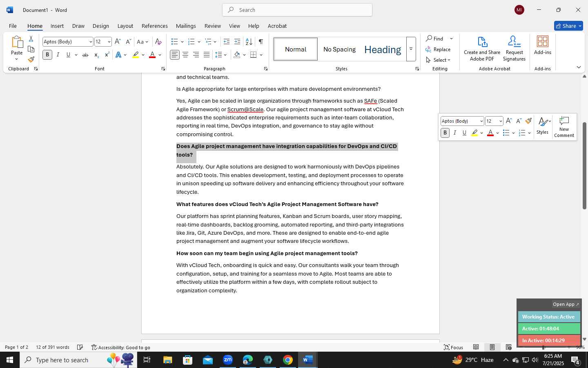
Task: Toggle Show/Hide paragraph marks
Action: tap(261, 41)
